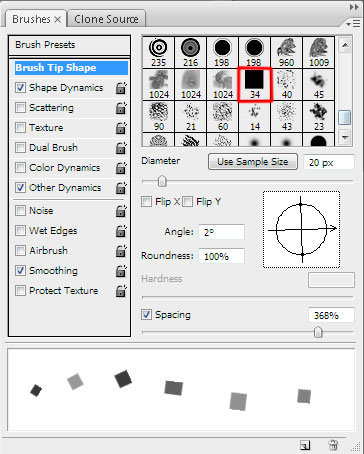Switch to the Clone Source tab

[x=106, y=19]
